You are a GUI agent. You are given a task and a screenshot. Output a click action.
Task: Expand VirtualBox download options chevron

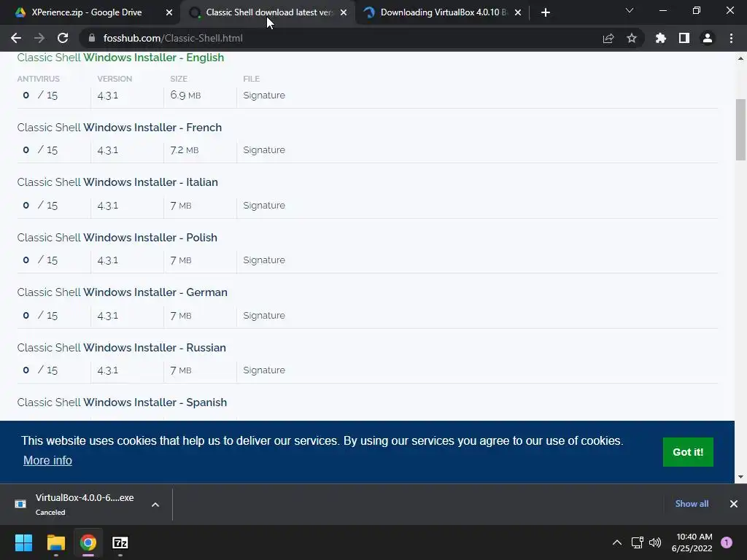pos(155,505)
